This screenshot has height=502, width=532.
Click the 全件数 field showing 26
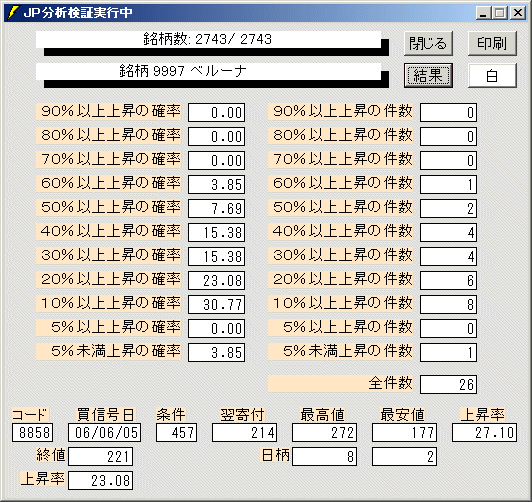point(449,384)
